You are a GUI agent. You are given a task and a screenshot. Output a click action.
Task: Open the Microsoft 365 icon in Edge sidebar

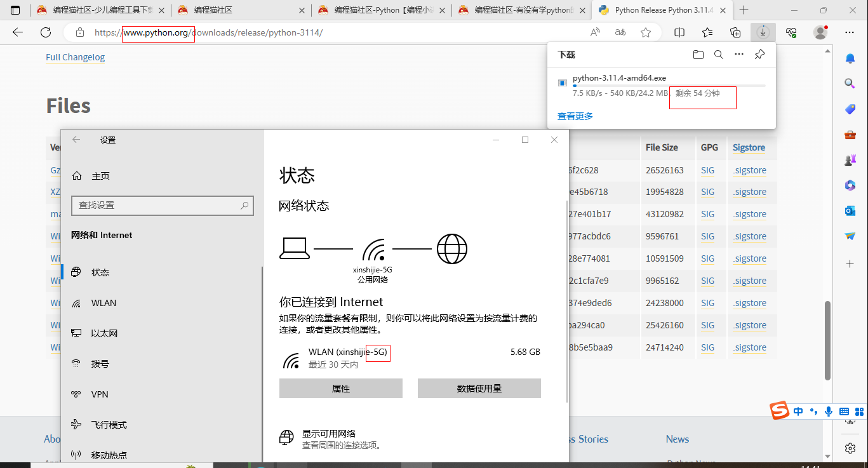850,185
